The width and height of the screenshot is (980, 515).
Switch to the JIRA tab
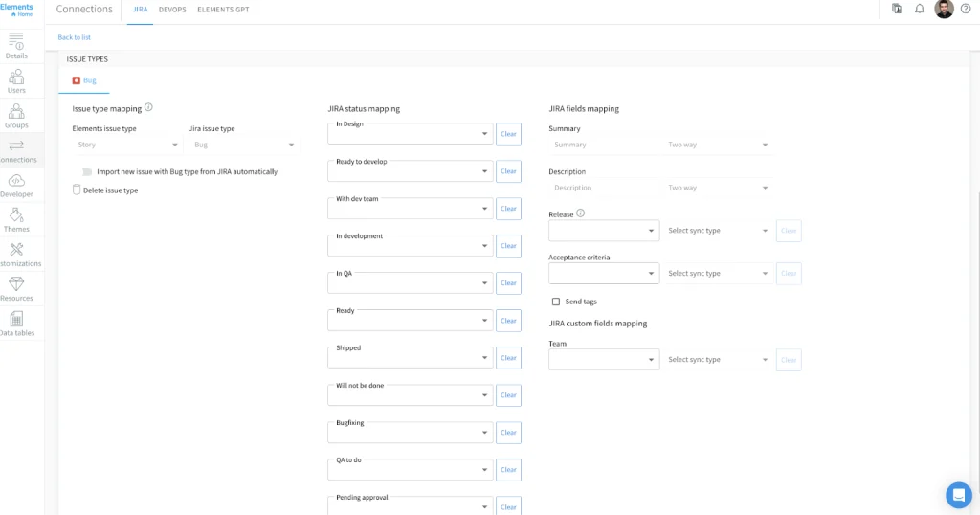[x=140, y=10]
